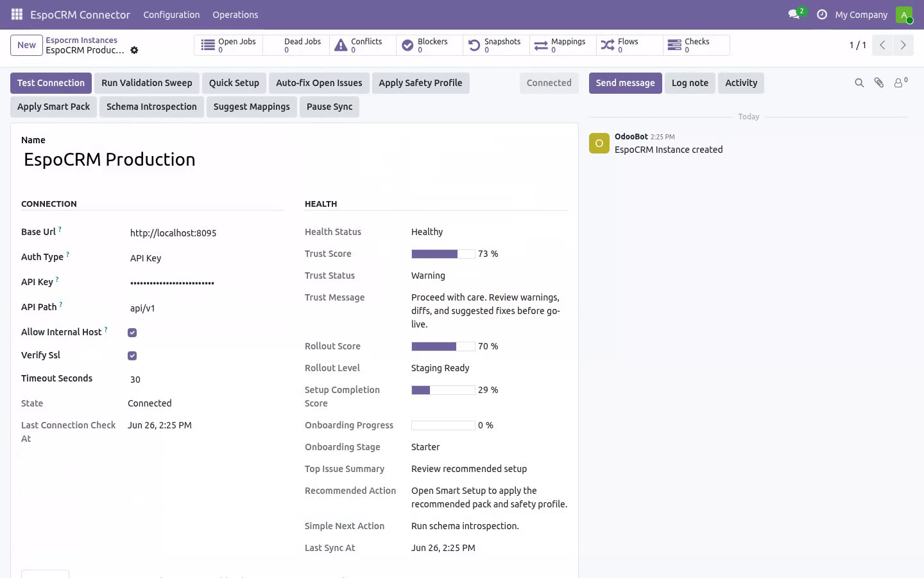Open the Open Jobs stat button
924x578 pixels.
[229, 45]
